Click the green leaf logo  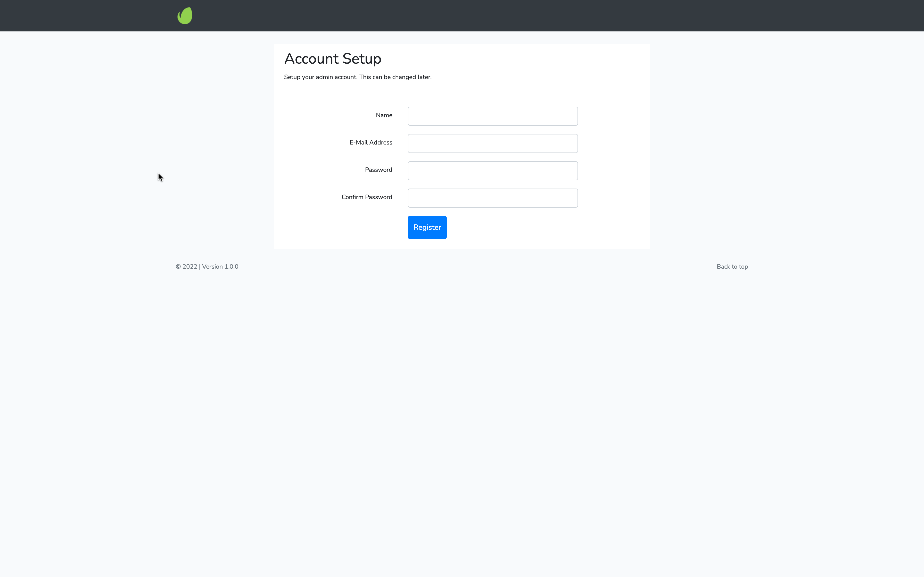[185, 16]
